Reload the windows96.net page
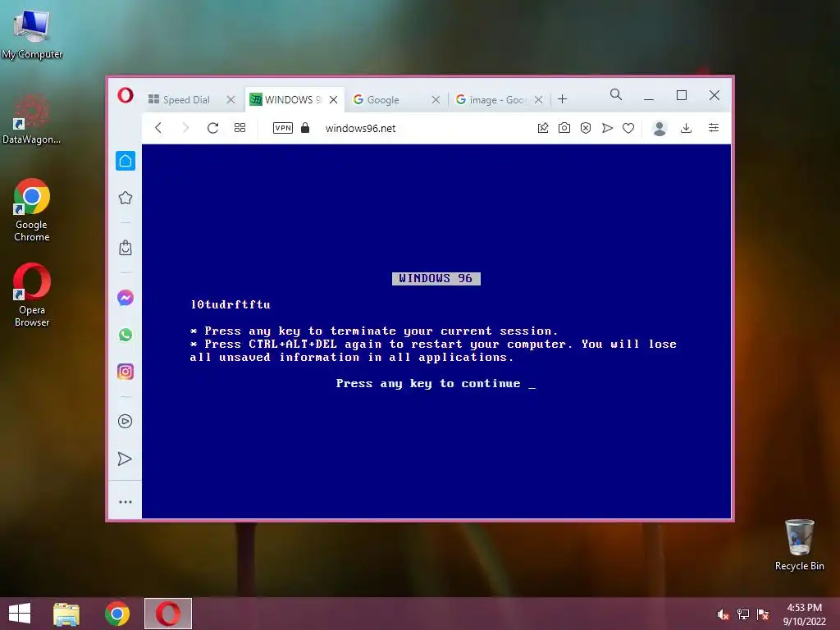 coord(212,127)
